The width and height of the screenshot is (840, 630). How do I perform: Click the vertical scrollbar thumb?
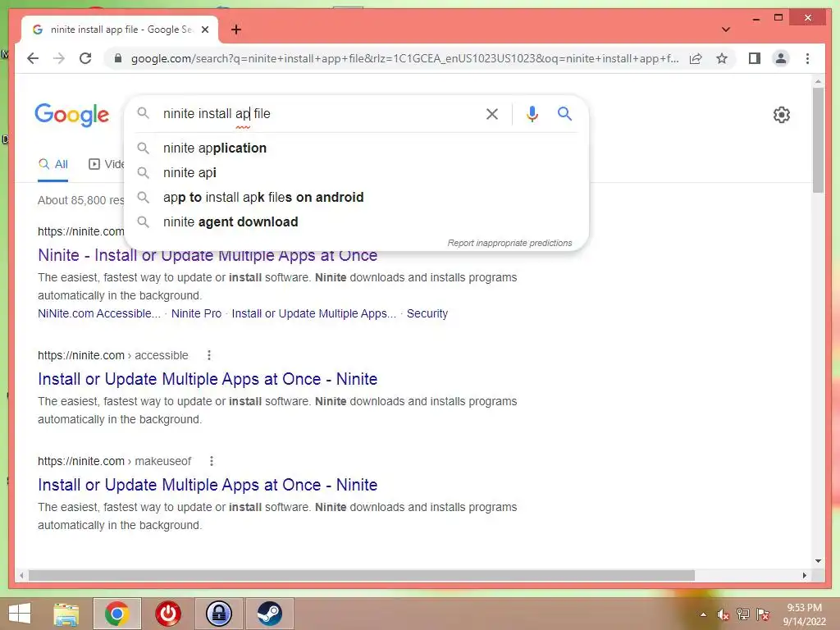818,140
